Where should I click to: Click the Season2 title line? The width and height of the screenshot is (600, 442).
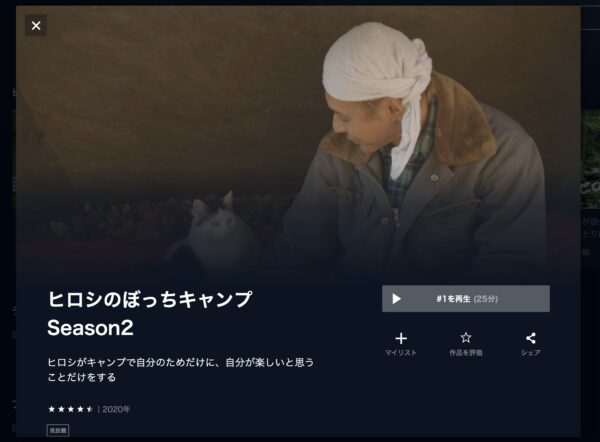(x=90, y=328)
